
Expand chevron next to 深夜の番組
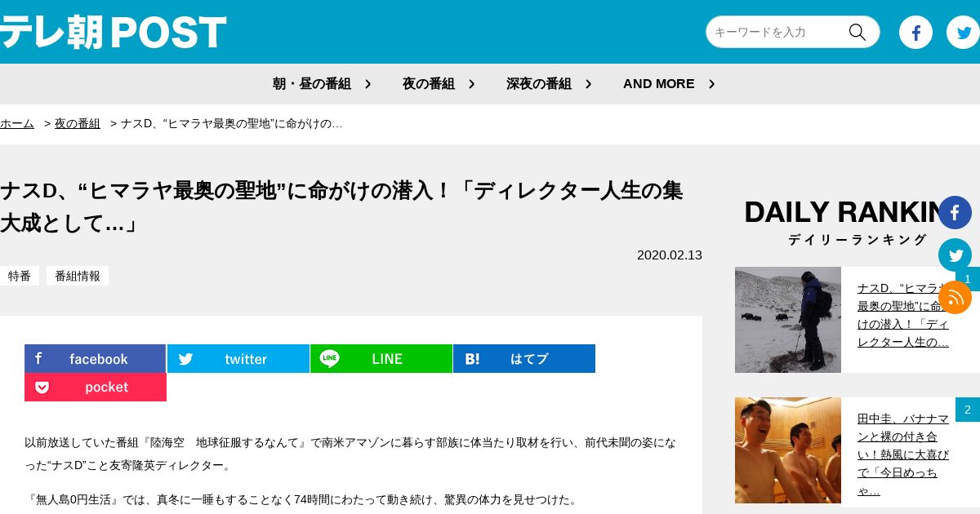coord(588,84)
